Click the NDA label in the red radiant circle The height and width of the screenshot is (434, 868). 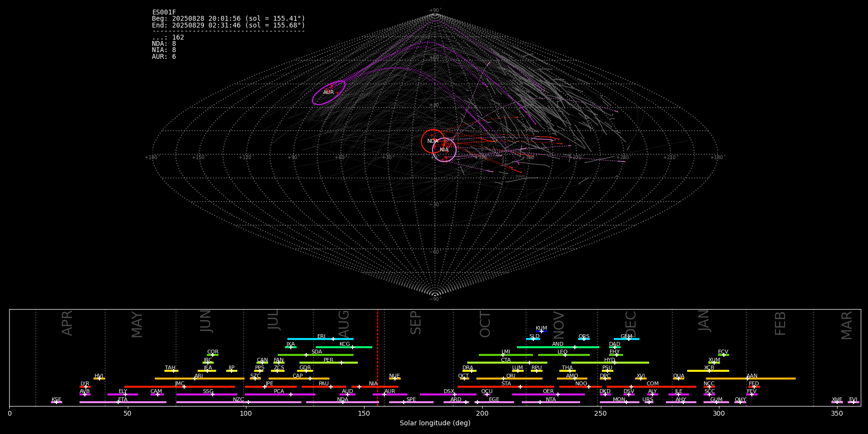[433, 141]
